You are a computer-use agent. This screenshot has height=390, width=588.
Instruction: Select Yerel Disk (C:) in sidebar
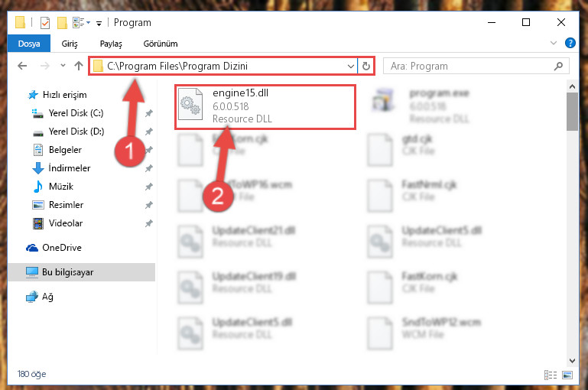click(x=76, y=113)
